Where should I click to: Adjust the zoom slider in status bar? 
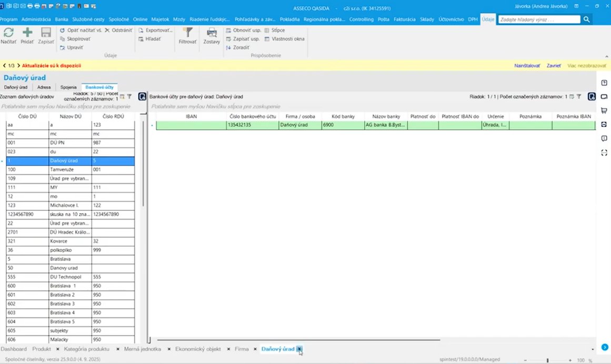(x=547, y=360)
